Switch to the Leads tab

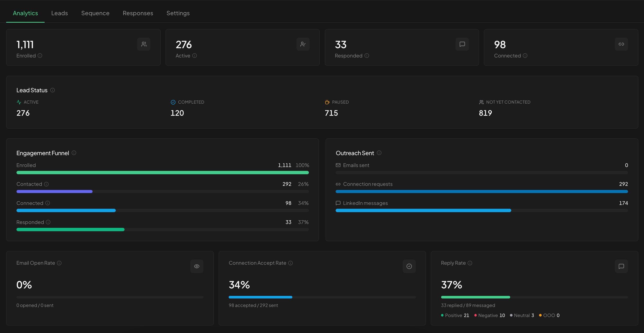pos(60,13)
